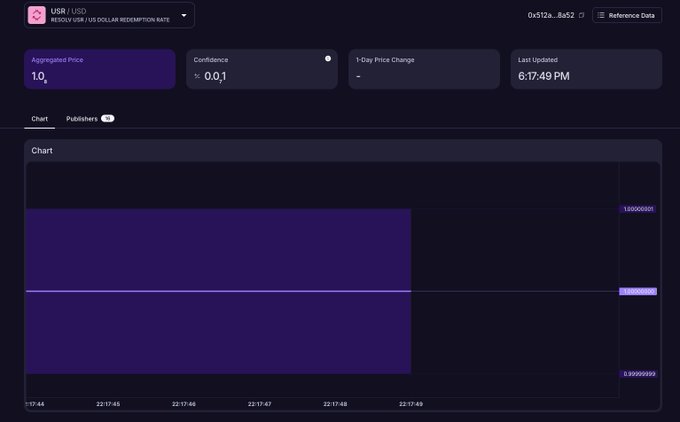Open the Reference Data panel
The image size is (680, 422).
pos(627,15)
